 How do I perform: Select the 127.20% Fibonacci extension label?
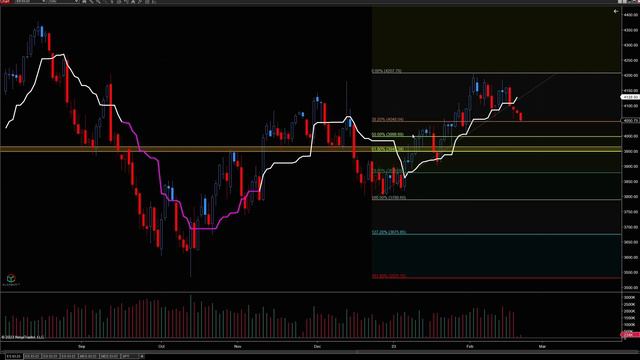pyautogui.click(x=389, y=232)
